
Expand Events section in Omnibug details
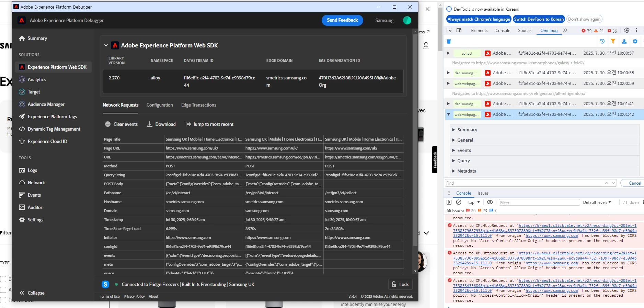(x=544, y=150)
